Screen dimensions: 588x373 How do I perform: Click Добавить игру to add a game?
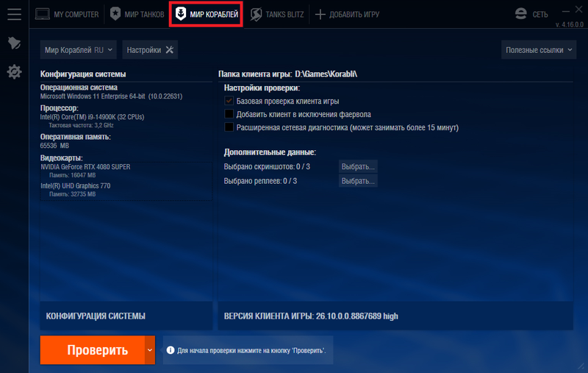[x=347, y=14]
